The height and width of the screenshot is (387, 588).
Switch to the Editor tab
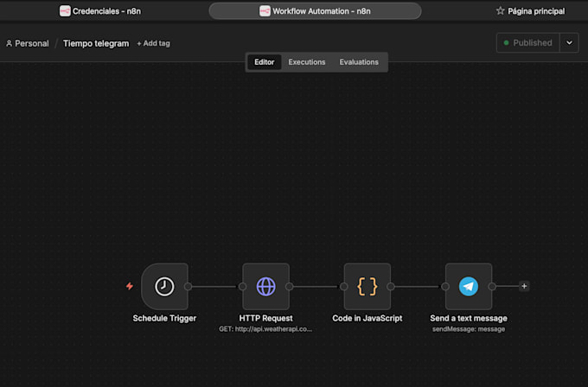(x=265, y=62)
